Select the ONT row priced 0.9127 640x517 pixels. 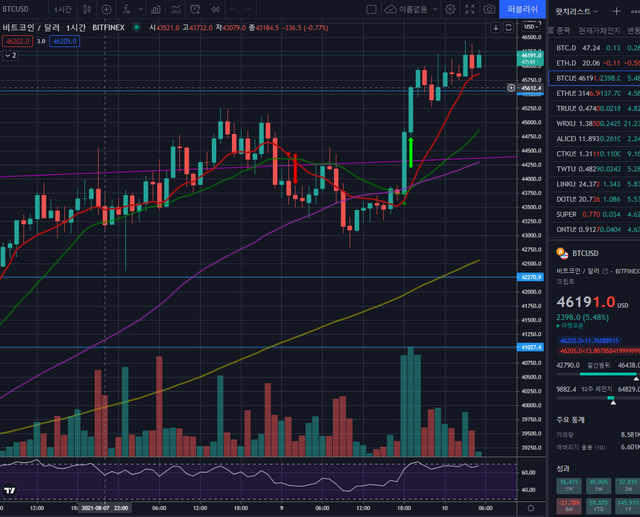[x=594, y=229]
